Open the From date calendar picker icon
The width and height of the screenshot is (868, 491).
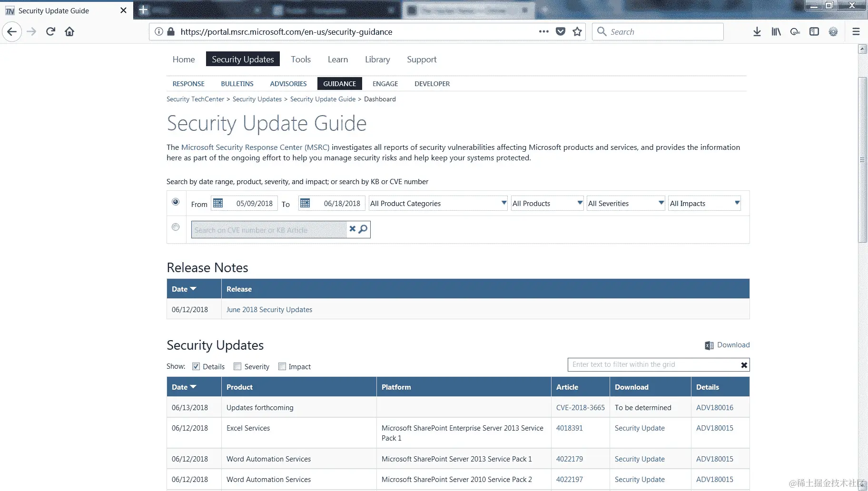218,203
